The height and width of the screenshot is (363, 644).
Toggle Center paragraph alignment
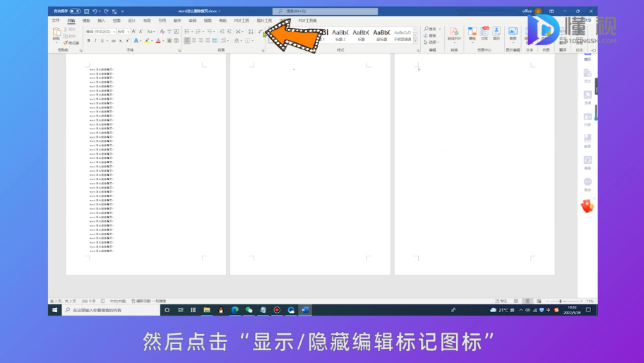194,41
